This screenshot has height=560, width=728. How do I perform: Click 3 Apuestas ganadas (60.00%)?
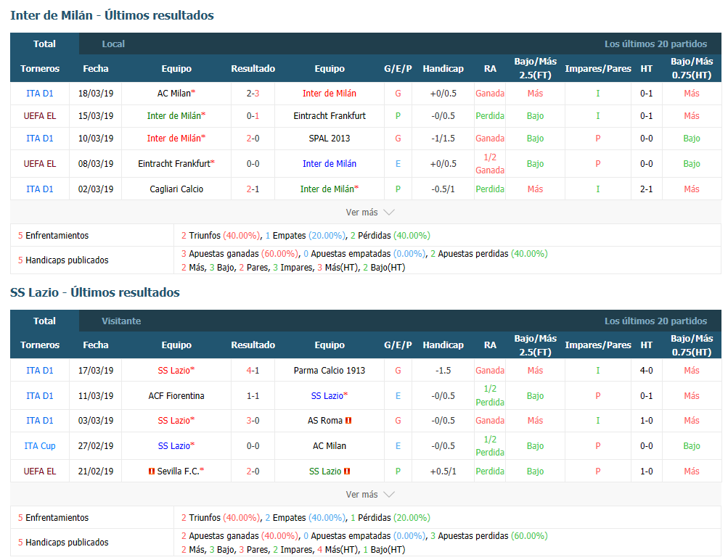tap(240, 253)
